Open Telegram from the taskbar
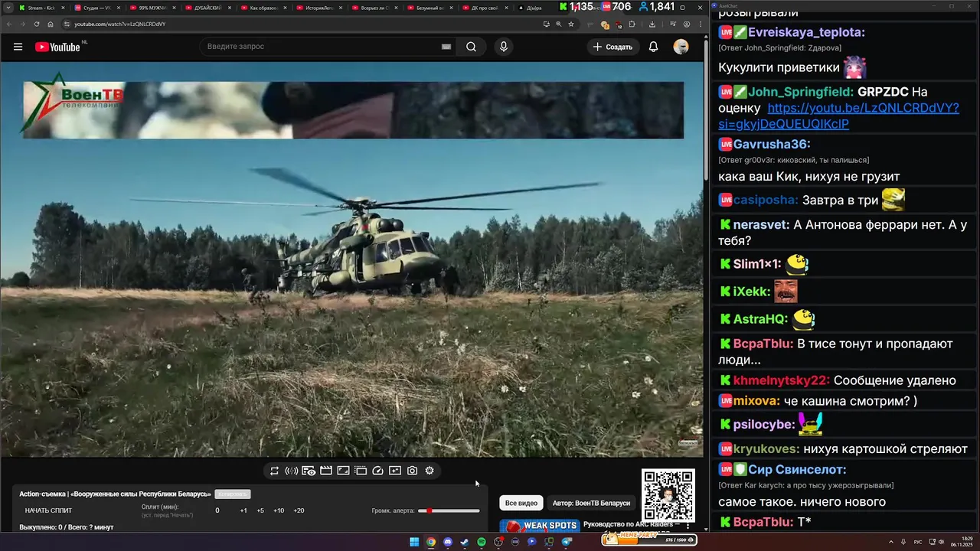Viewport: 980px width, 551px height. tap(567, 542)
